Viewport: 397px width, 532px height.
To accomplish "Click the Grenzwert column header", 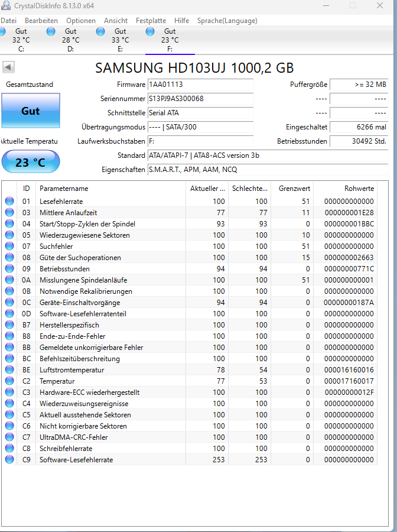I will [x=292, y=189].
